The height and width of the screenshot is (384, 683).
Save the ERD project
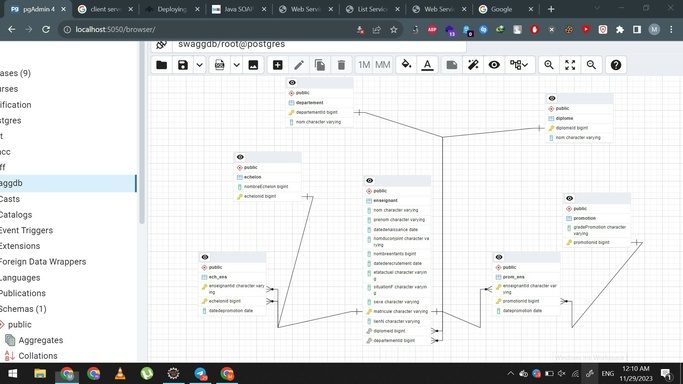click(183, 65)
